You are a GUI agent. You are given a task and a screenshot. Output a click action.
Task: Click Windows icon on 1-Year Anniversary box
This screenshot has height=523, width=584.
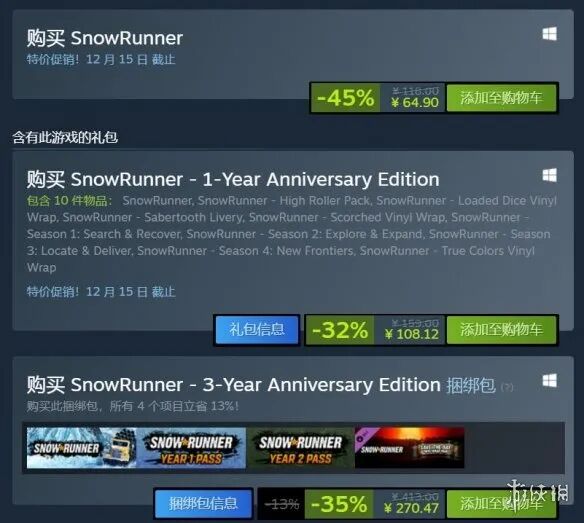(549, 175)
